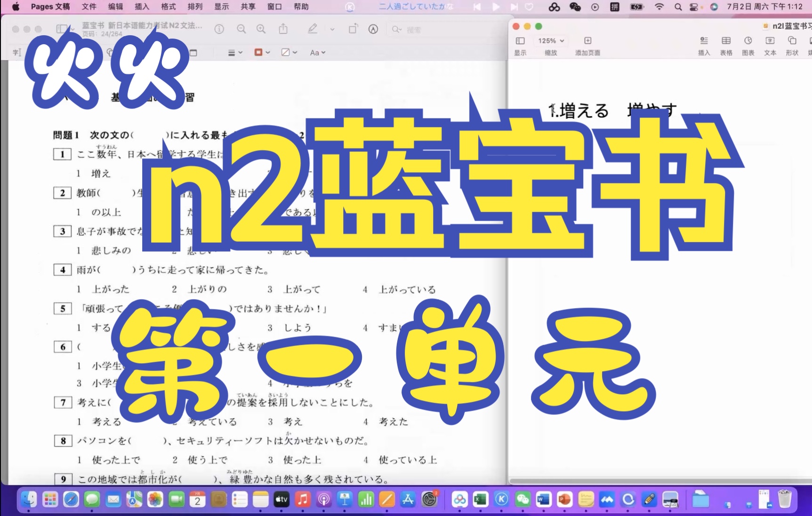Insert a chart with 图表 in Pages
Image resolution: width=812 pixels, height=516 pixels.
pyautogui.click(x=748, y=46)
